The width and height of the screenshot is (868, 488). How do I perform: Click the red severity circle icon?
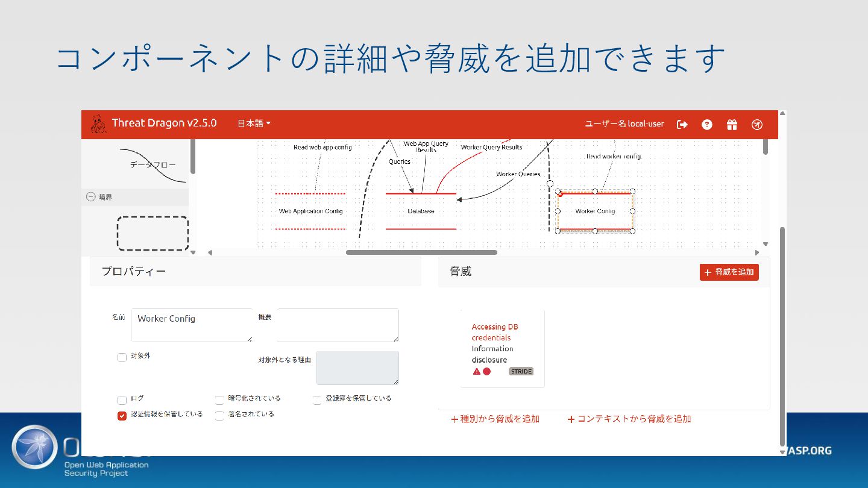487,372
